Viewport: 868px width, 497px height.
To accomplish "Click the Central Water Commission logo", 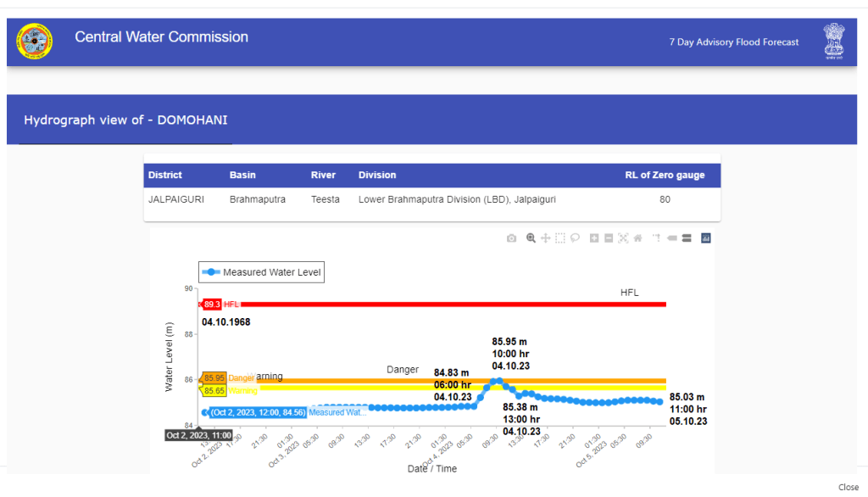I will click(x=35, y=41).
